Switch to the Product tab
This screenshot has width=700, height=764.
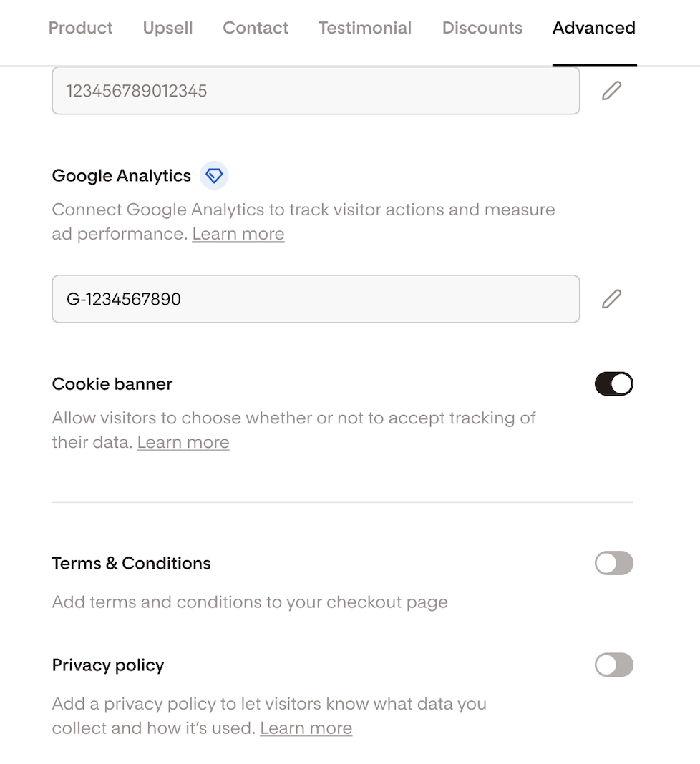coord(81,28)
